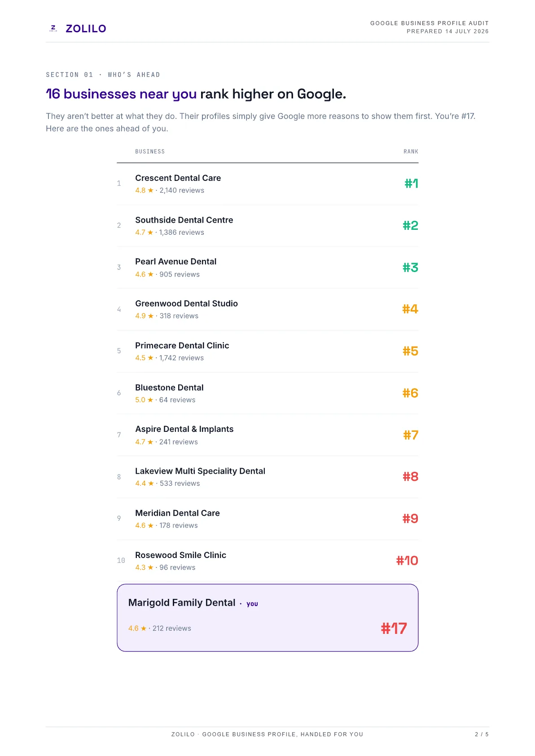535x756 pixels.
Task: Click the RANK column header
Action: (x=411, y=152)
